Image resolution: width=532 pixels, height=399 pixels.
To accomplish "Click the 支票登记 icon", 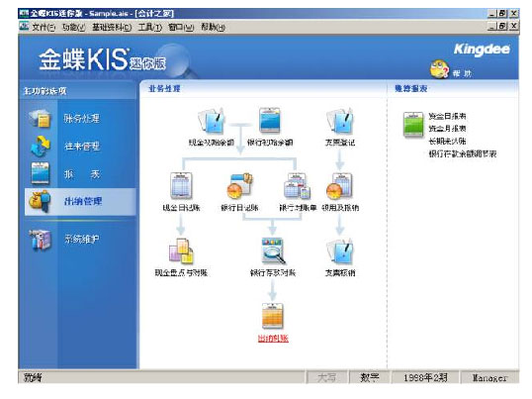I will pyautogui.click(x=340, y=121).
